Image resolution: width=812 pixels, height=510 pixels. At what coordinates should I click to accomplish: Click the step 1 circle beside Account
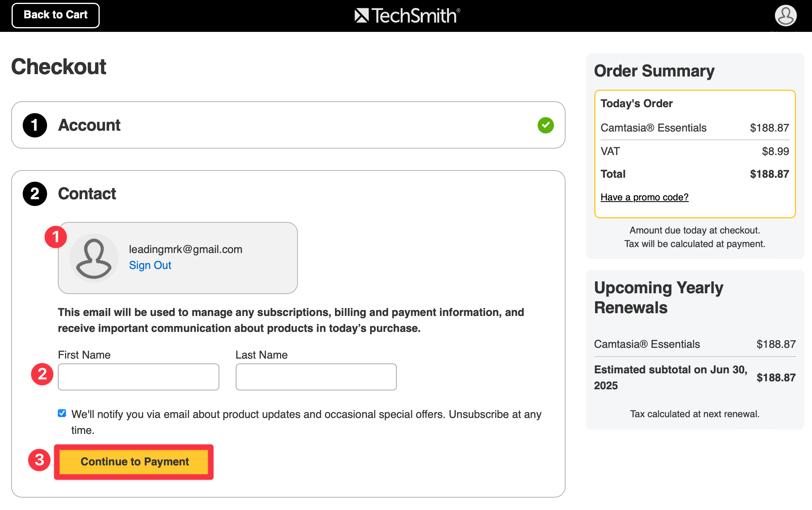coord(35,125)
